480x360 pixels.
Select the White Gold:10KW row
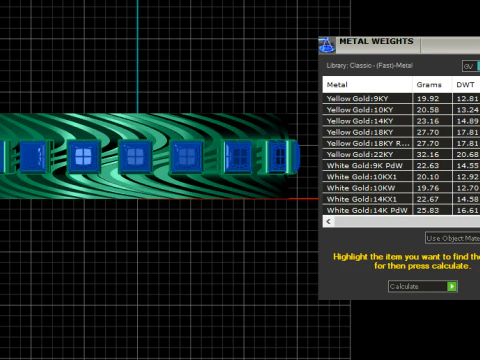(x=401, y=188)
